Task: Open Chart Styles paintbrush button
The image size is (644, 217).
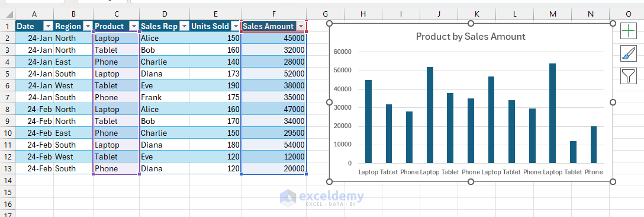Action: coord(629,54)
